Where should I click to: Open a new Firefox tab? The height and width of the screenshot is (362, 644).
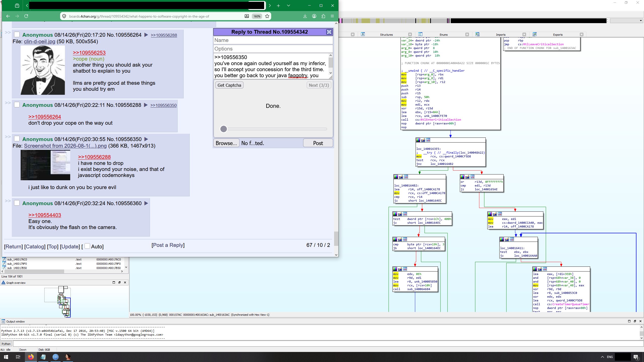pyautogui.click(x=278, y=6)
